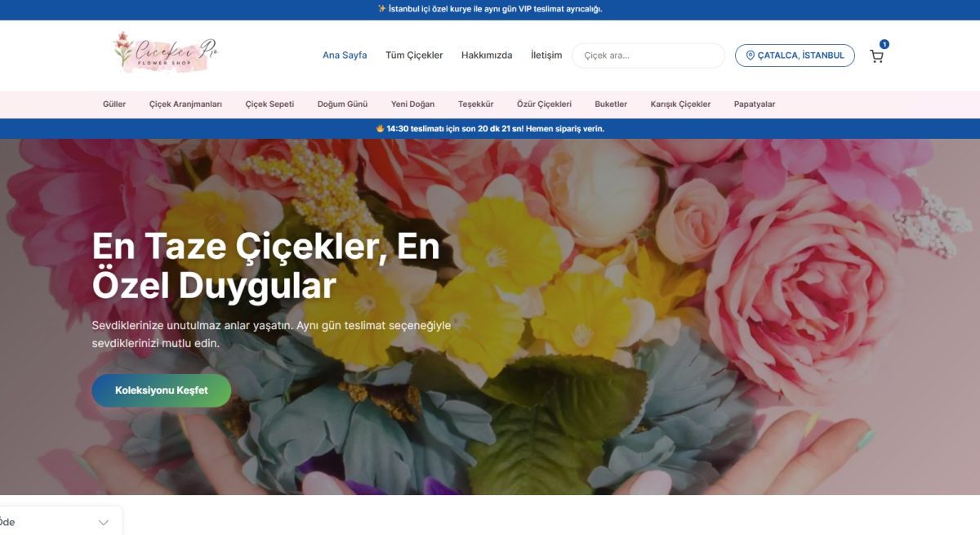This screenshot has height=535, width=980.
Task: Open Papatyalar category
Action: click(x=755, y=105)
